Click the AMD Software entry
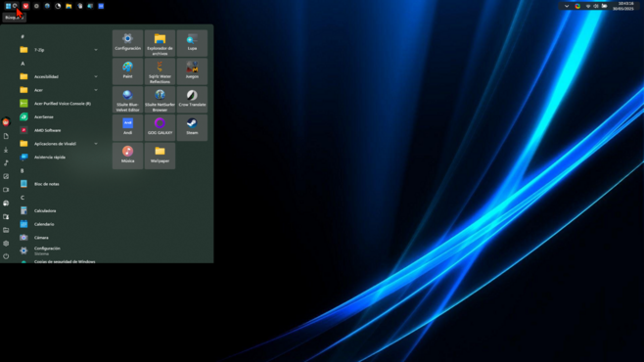Image resolution: width=644 pixels, height=362 pixels. coord(59,130)
